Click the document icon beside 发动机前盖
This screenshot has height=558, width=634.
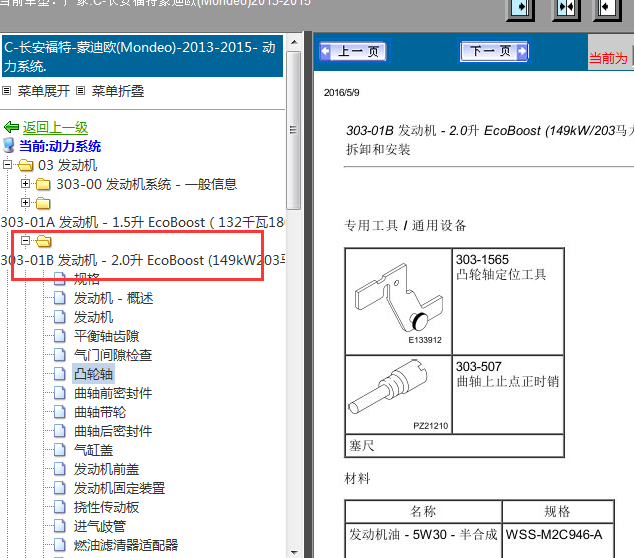[60, 469]
